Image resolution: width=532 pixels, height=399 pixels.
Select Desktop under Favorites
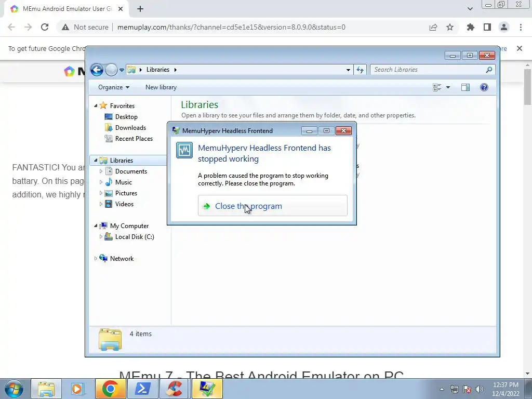pyautogui.click(x=126, y=117)
